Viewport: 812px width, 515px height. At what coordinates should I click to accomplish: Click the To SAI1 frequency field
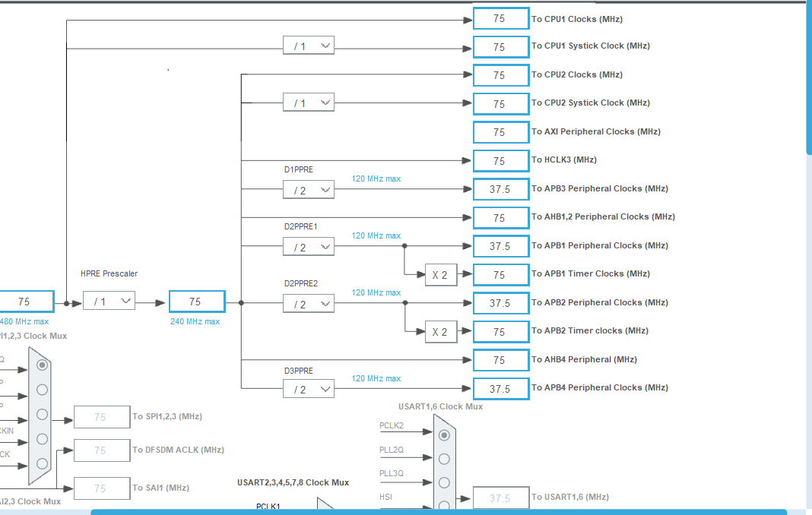101,488
